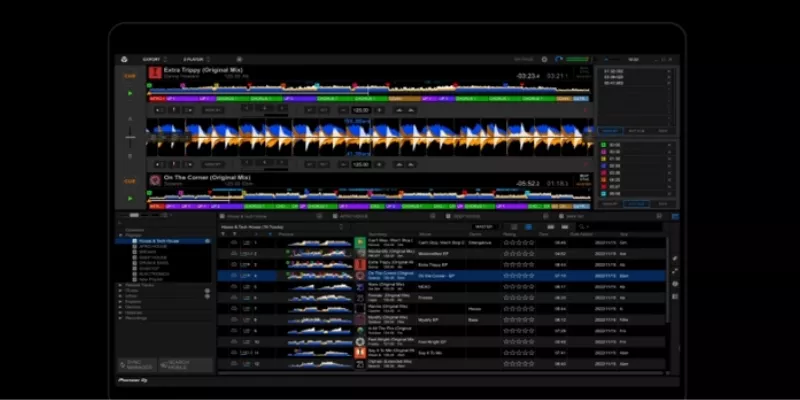
Task: Play the Extra Trippy deck
Action: coord(131,93)
